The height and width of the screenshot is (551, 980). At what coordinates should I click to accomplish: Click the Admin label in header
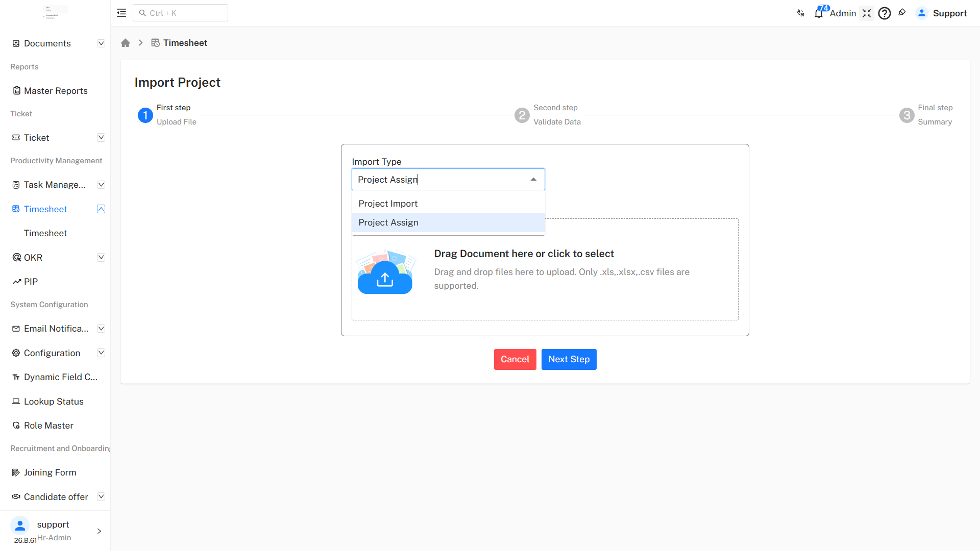pyautogui.click(x=843, y=13)
